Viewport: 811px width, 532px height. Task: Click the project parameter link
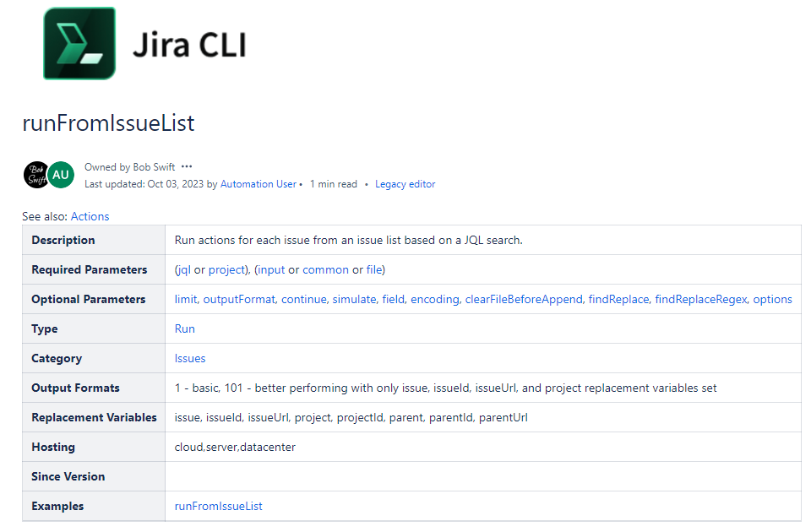(226, 270)
